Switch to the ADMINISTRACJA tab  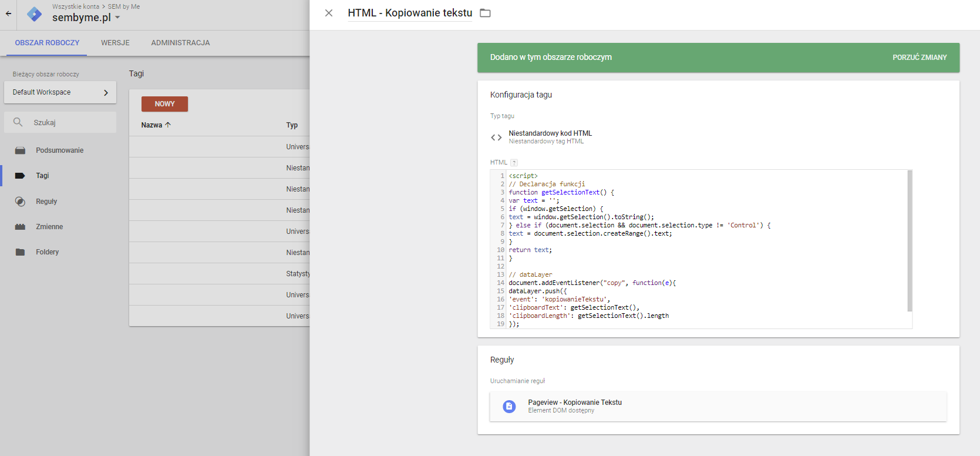coord(180,43)
